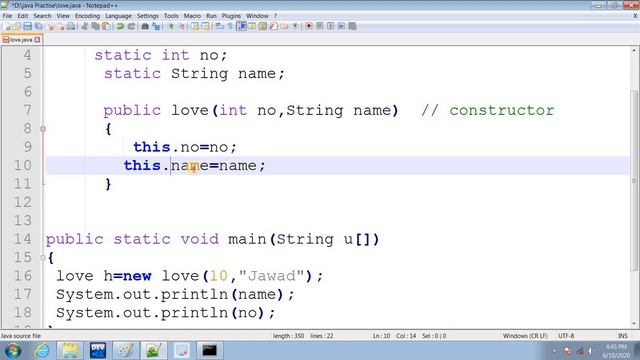This screenshot has width=640, height=360.
Task: Toggle the INS insert mode indicator
Action: [x=623, y=336]
